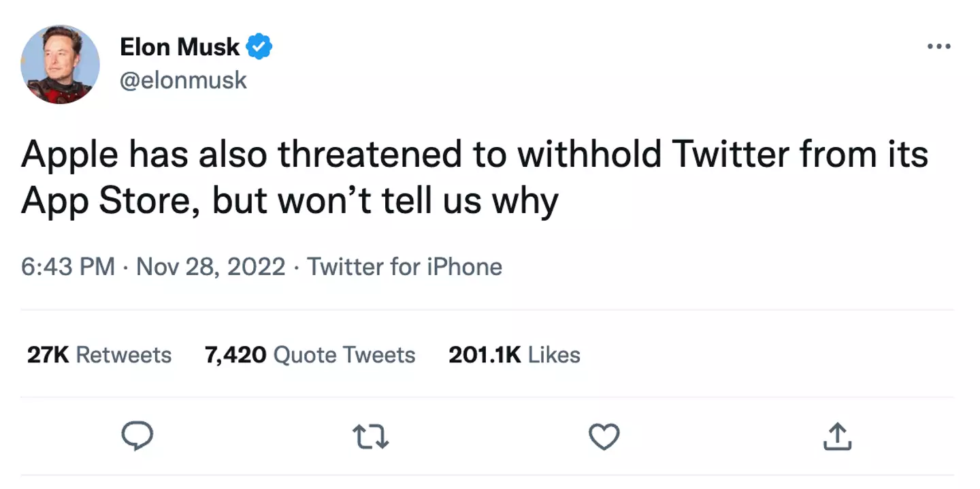Viewport: 980px width, 489px height.
Task: Click the 6:43 PM timestamp
Action: click(67, 266)
